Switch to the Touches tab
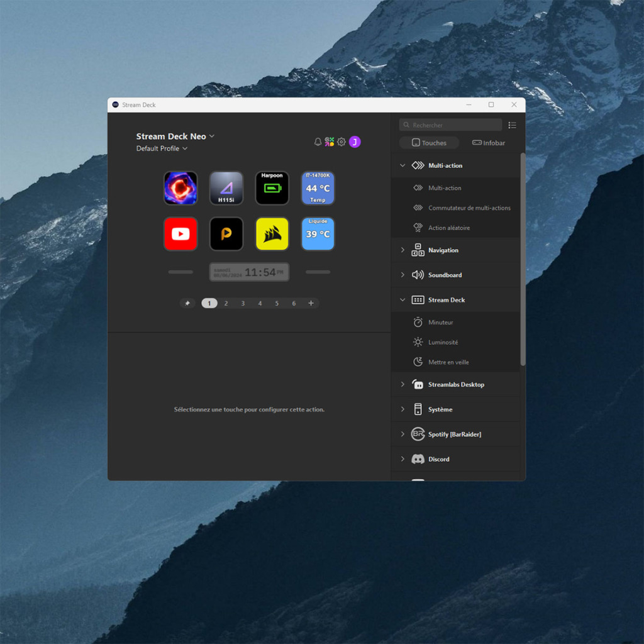644x644 pixels. point(429,143)
